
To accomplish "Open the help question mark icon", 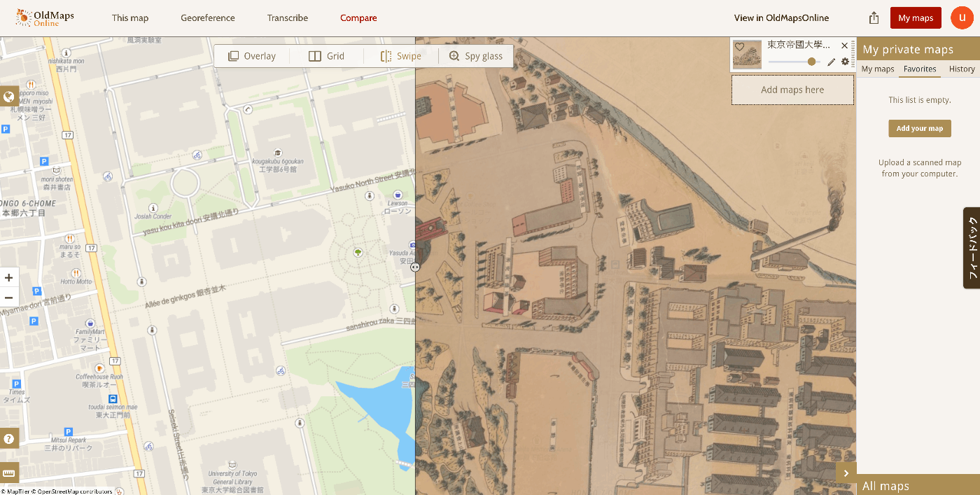I will (x=9, y=439).
